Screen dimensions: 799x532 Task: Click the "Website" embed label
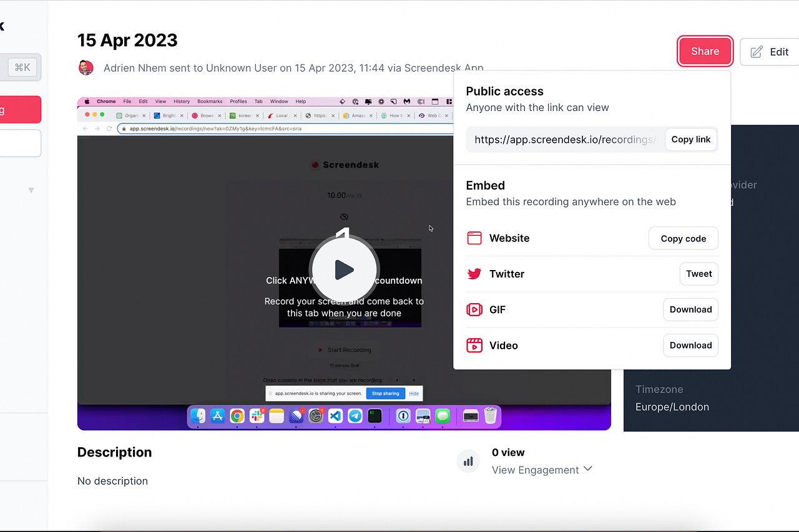coord(509,238)
